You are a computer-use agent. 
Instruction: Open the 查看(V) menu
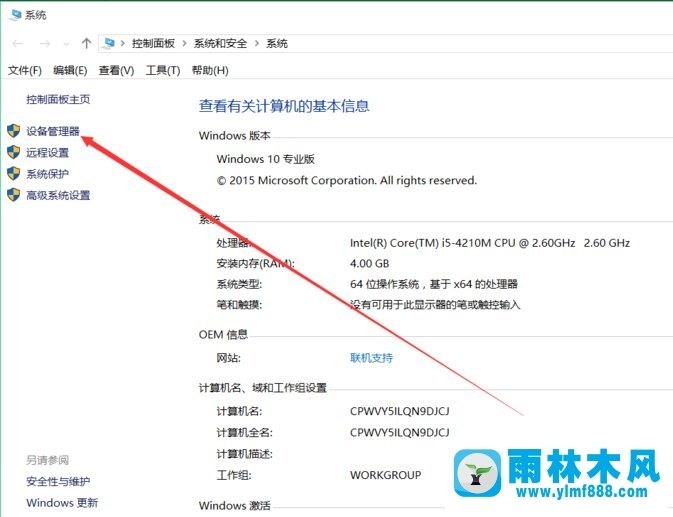pos(116,70)
